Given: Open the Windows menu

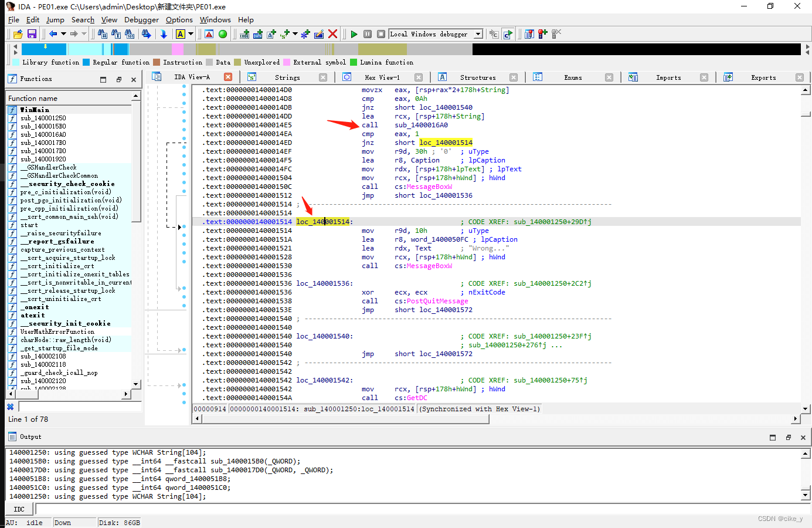Looking at the screenshot, I should click(x=215, y=19).
